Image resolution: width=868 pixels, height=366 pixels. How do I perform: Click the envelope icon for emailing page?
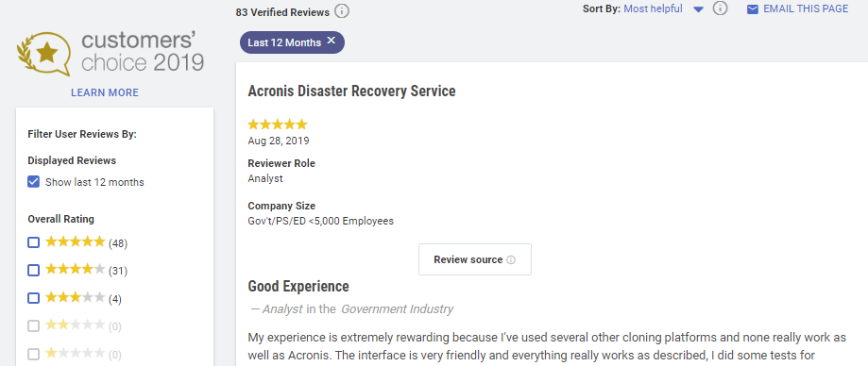pos(753,8)
